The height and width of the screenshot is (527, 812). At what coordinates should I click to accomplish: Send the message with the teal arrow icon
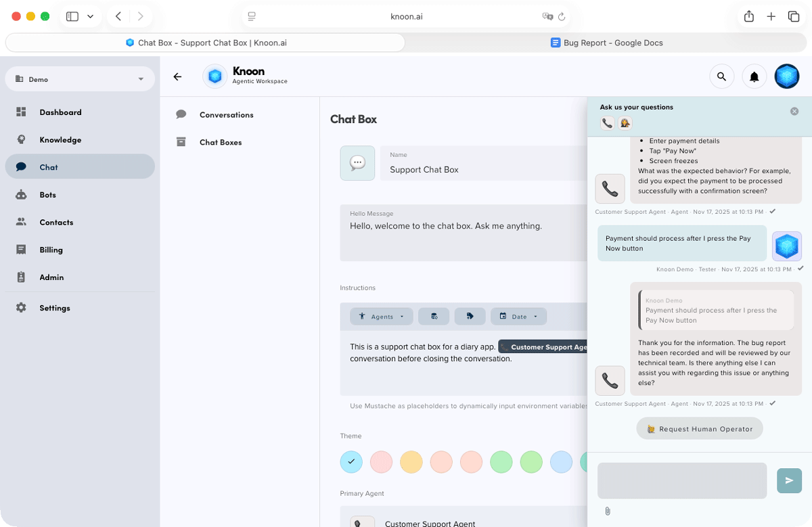(789, 480)
